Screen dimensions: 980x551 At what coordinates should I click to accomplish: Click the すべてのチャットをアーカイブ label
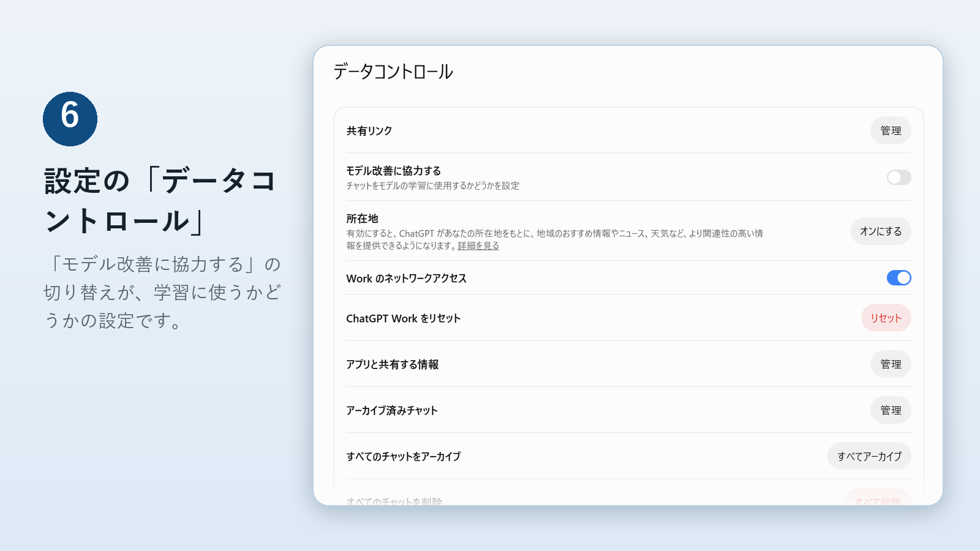(404, 456)
